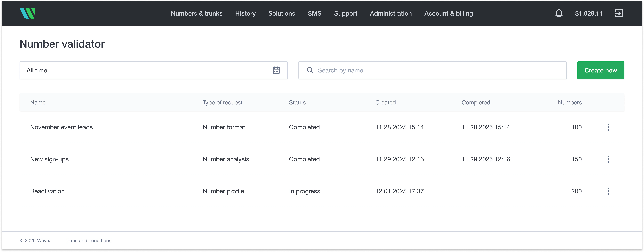The width and height of the screenshot is (644, 252).
Task: Open the Administration menu
Action: point(391,13)
